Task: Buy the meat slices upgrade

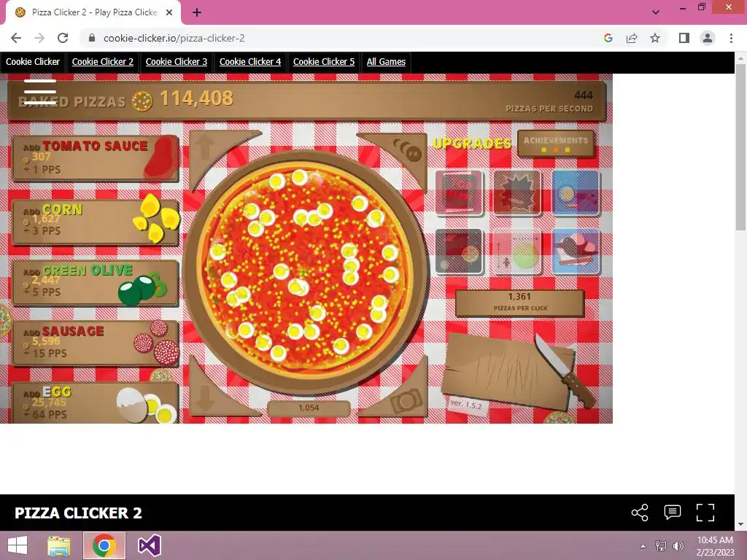Action: tap(576, 252)
